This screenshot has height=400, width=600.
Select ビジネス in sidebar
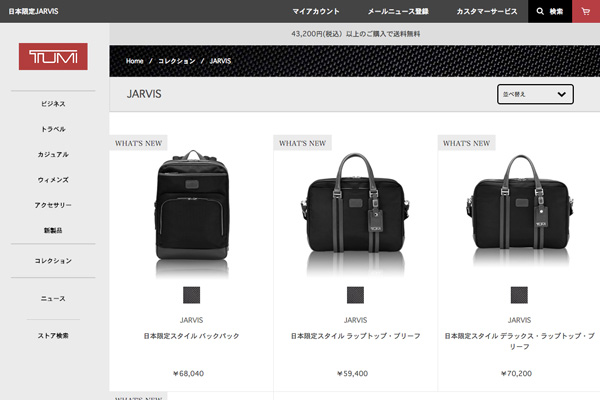53,104
